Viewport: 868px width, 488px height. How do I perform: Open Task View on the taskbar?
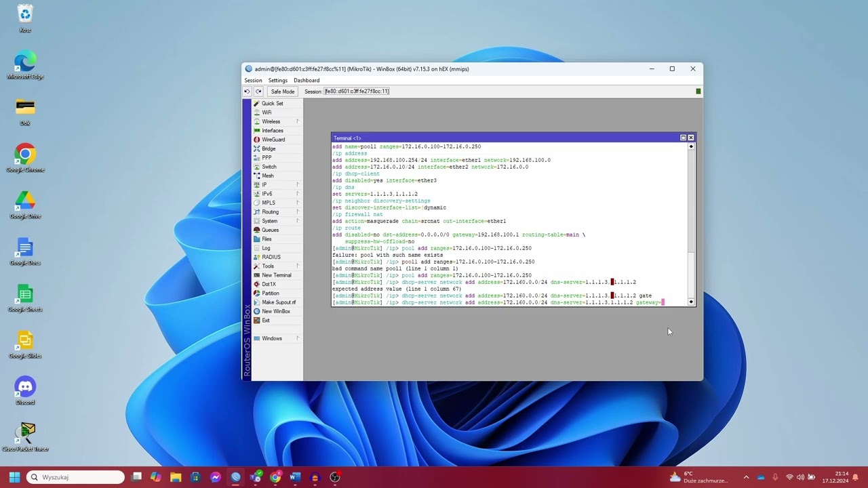136,477
